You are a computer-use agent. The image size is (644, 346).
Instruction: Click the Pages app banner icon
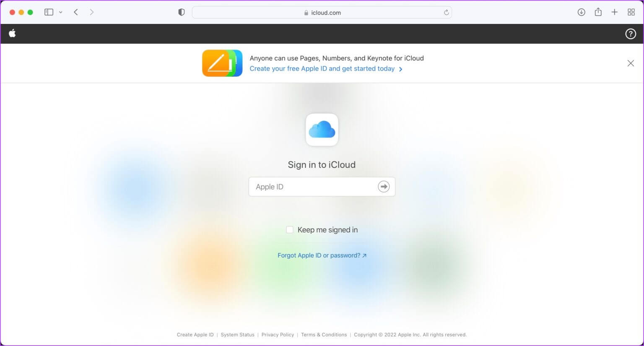point(222,63)
